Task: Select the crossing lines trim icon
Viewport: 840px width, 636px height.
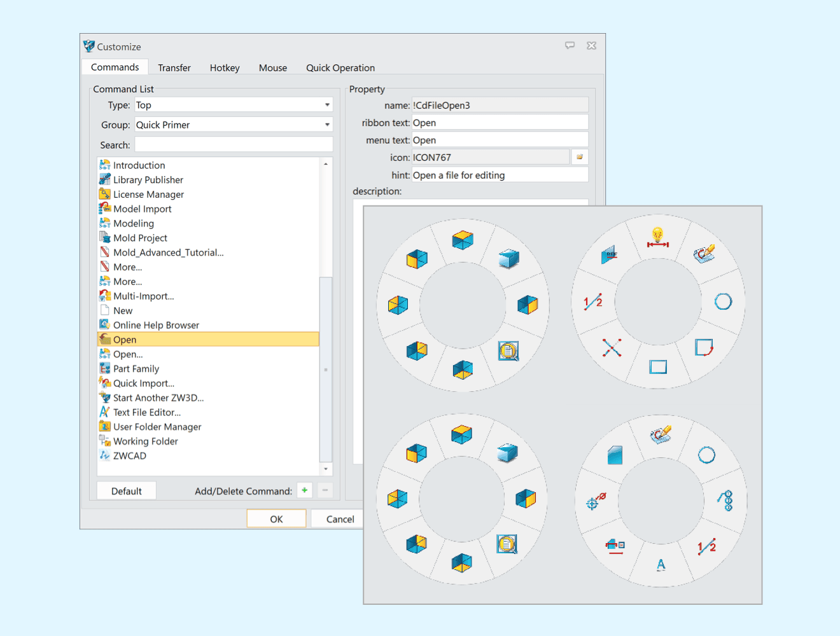Action: pyautogui.click(x=612, y=347)
